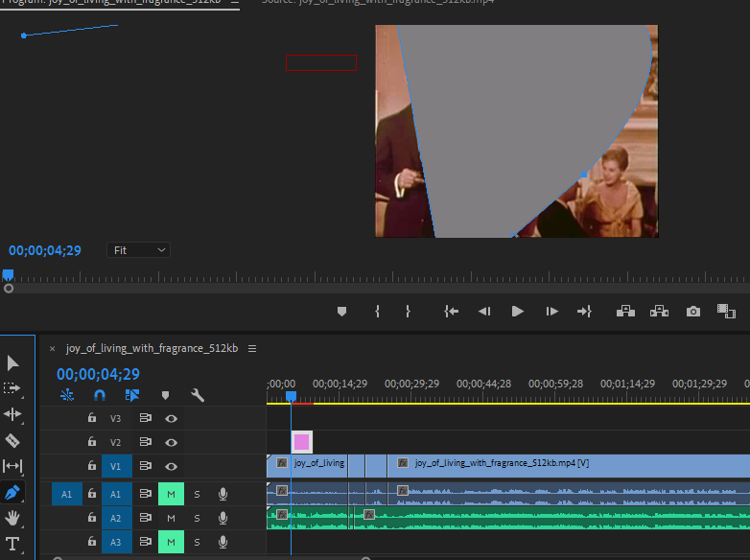This screenshot has height=560, width=750.
Task: Select the joy_of_living_with_fragrance_512kb.mp4 [V] clip
Action: click(x=569, y=466)
